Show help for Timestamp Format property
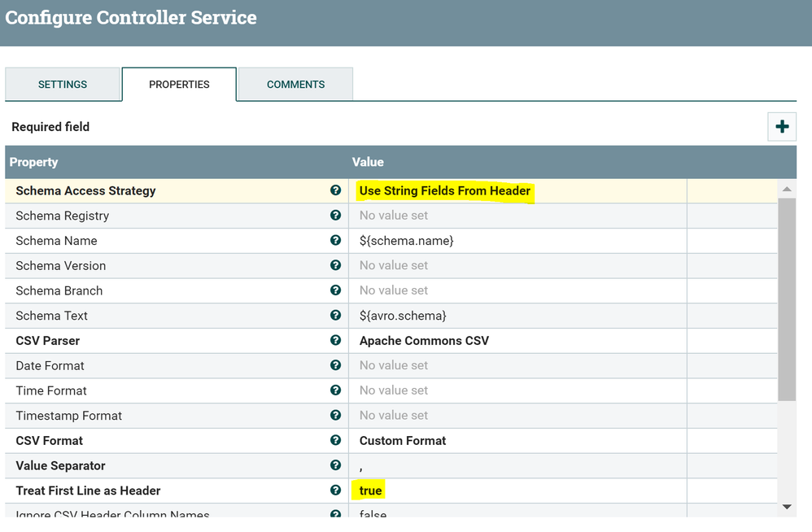Image resolution: width=812 pixels, height=532 pixels. tap(335, 415)
